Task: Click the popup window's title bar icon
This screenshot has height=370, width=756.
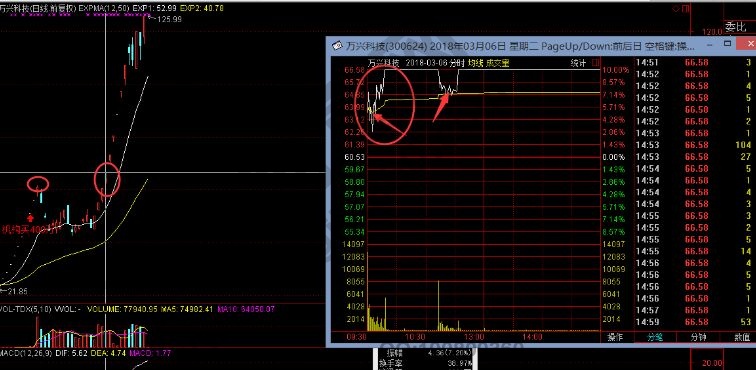Action: pyautogui.click(x=337, y=46)
